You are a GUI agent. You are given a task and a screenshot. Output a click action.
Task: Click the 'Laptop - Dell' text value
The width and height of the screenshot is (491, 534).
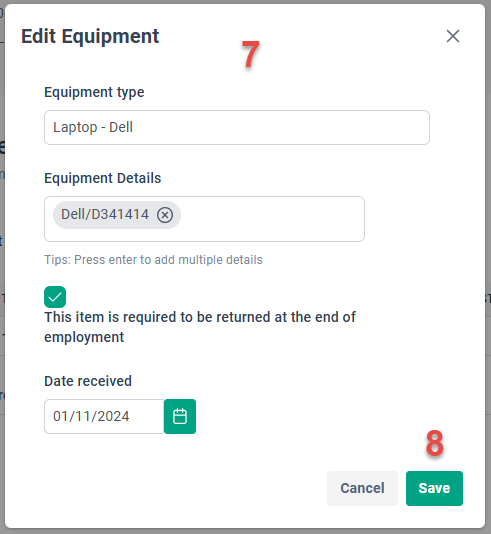pyautogui.click(x=93, y=127)
